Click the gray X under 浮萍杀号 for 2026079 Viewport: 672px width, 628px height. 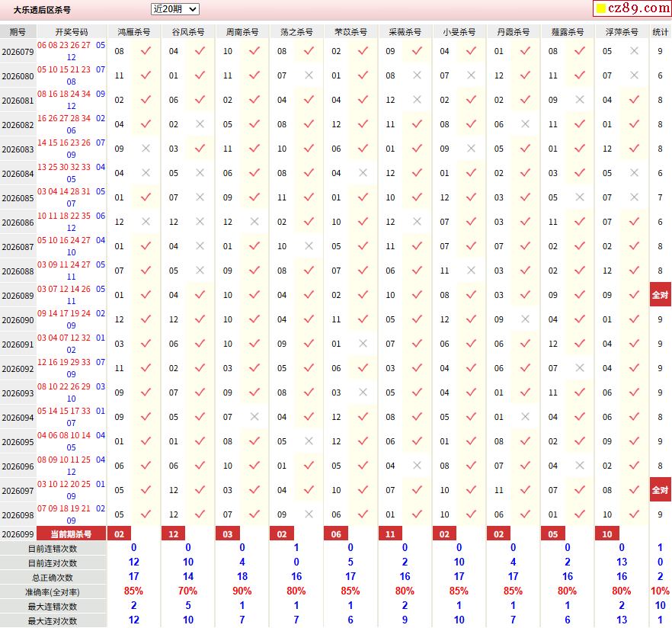click(634, 51)
